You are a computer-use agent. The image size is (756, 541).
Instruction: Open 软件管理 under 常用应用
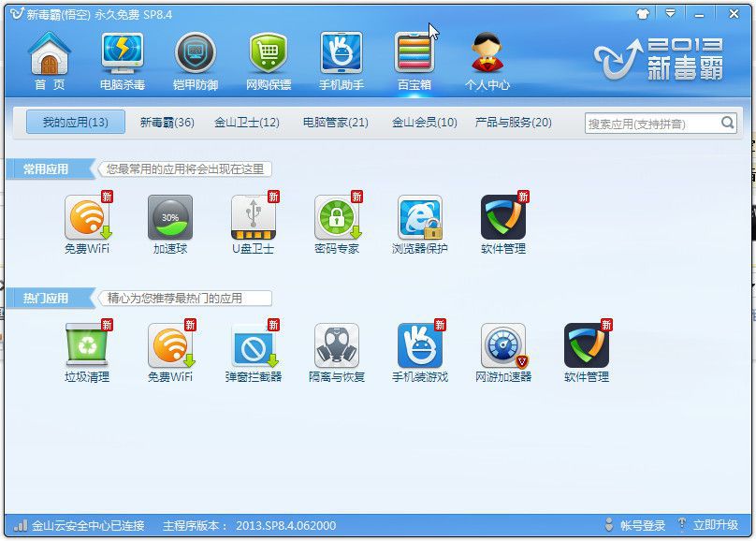tap(503, 222)
